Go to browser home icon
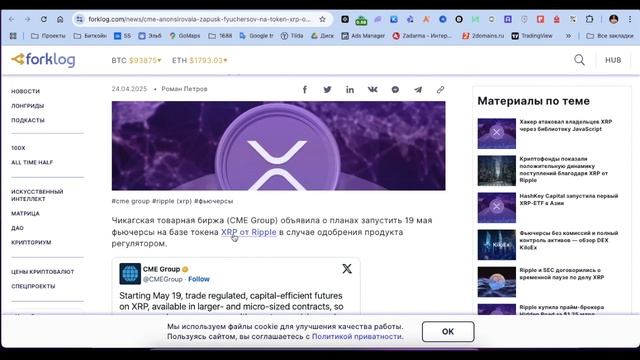The height and width of the screenshot is (360, 640). [x=60, y=19]
